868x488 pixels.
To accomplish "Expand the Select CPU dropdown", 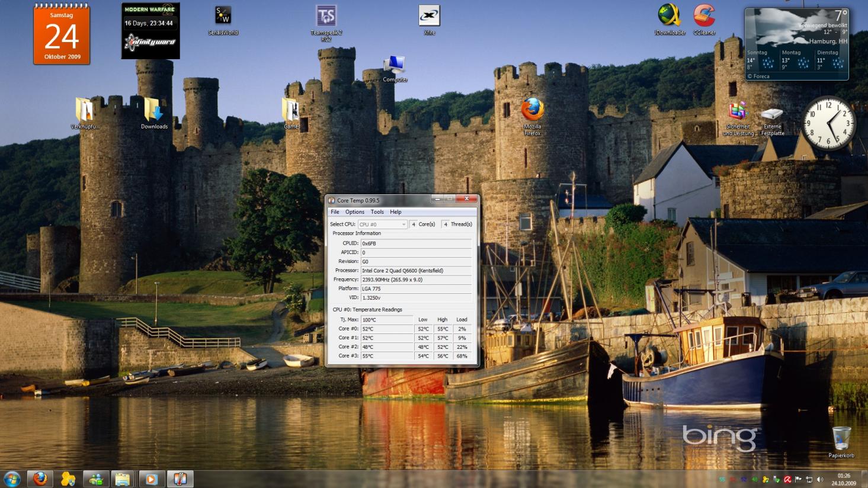I will [382, 224].
